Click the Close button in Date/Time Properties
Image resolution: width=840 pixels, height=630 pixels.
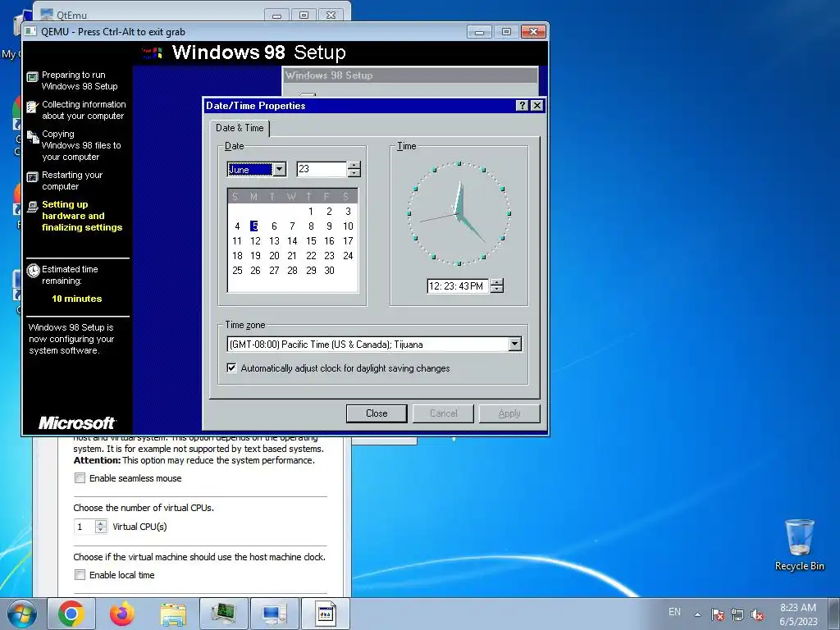[x=377, y=413]
